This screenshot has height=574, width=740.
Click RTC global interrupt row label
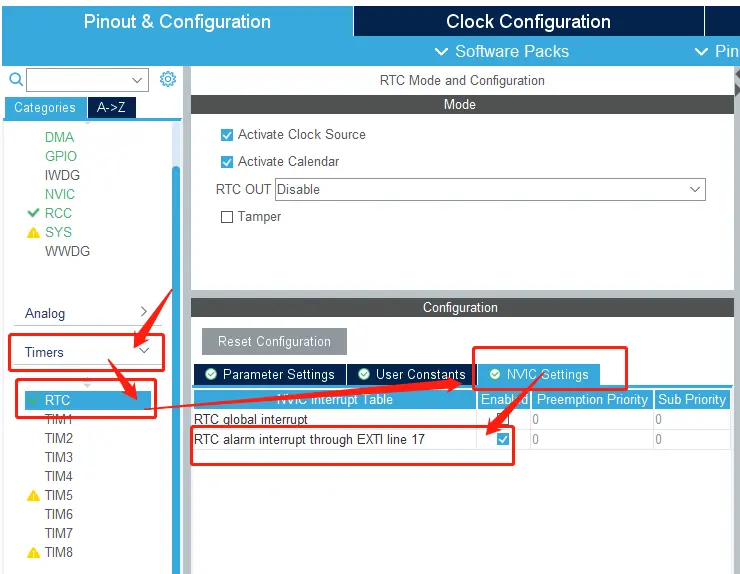click(x=251, y=419)
